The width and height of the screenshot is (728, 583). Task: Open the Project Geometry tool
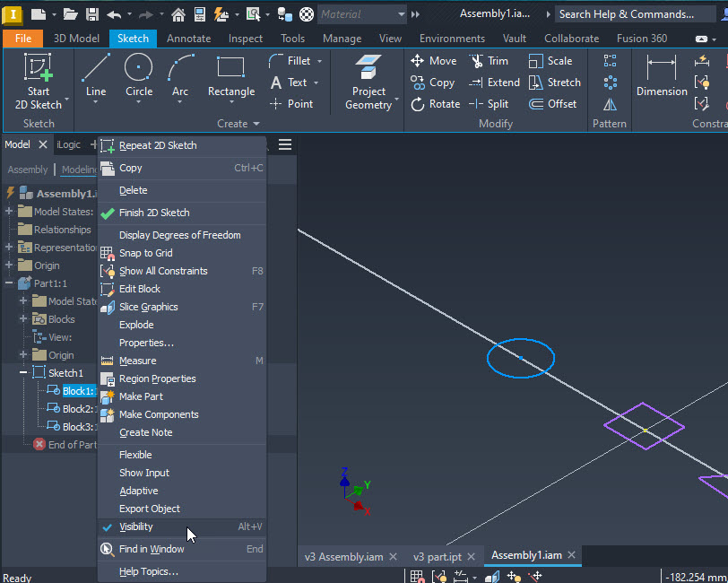tap(368, 80)
